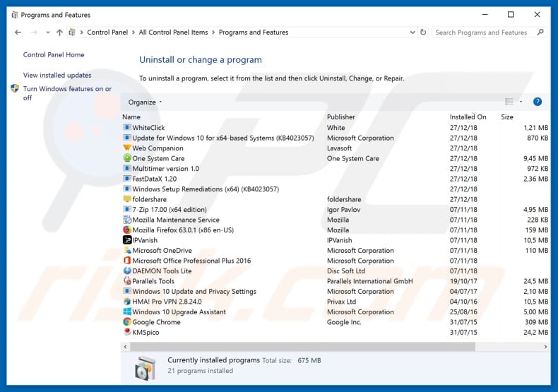558x392 pixels.
Task: Open View installed updates link
Action: click(x=57, y=75)
